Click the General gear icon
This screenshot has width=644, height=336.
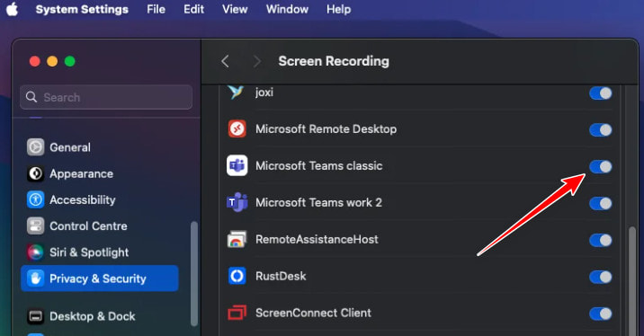click(36, 147)
